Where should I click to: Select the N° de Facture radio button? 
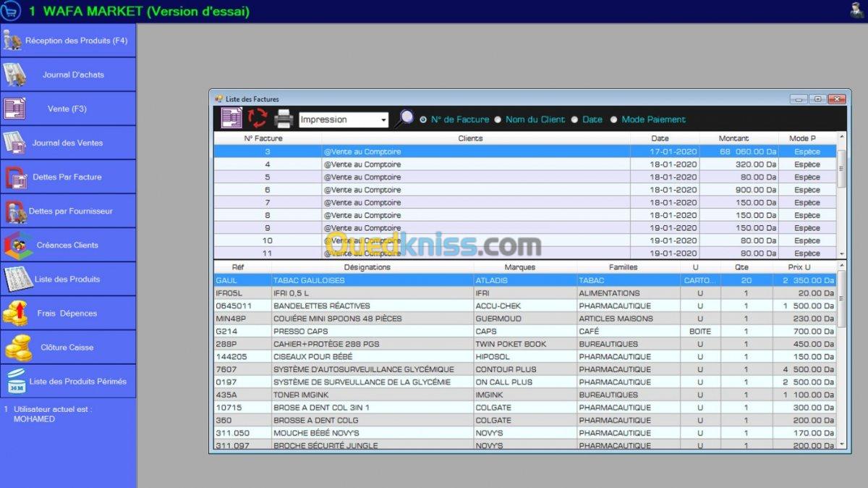pos(424,120)
